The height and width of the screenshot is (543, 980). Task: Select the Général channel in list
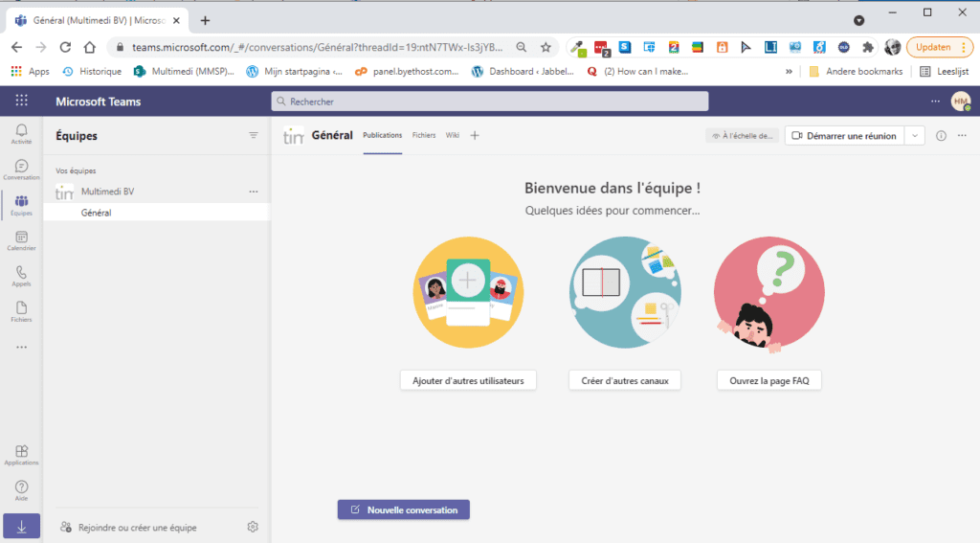coord(157,213)
